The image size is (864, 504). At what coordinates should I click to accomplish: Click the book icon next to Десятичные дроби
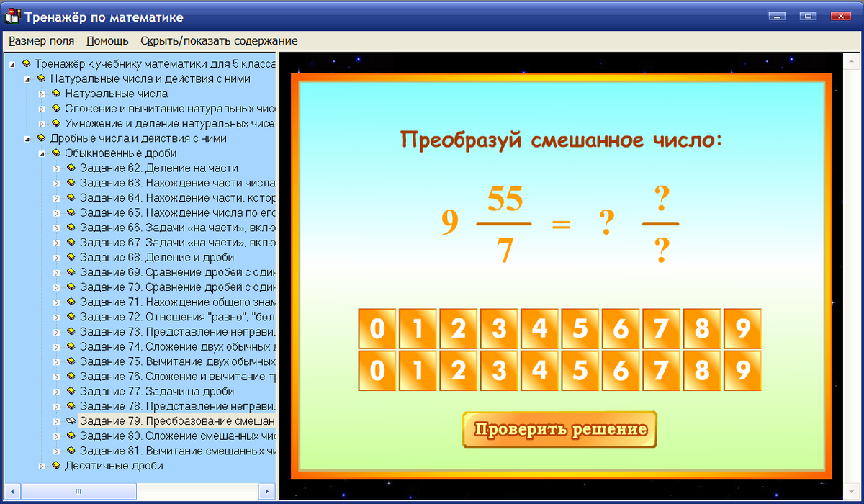tap(56, 466)
